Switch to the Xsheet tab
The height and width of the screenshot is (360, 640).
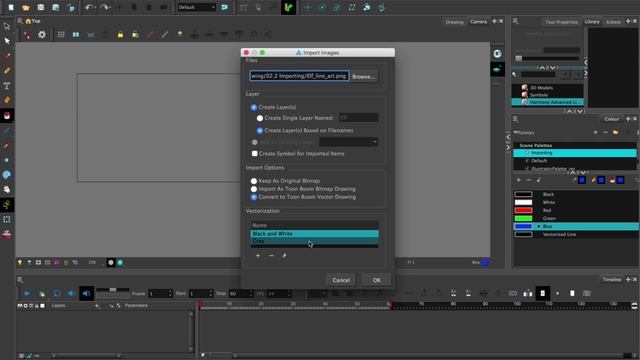pyautogui.click(x=613, y=22)
